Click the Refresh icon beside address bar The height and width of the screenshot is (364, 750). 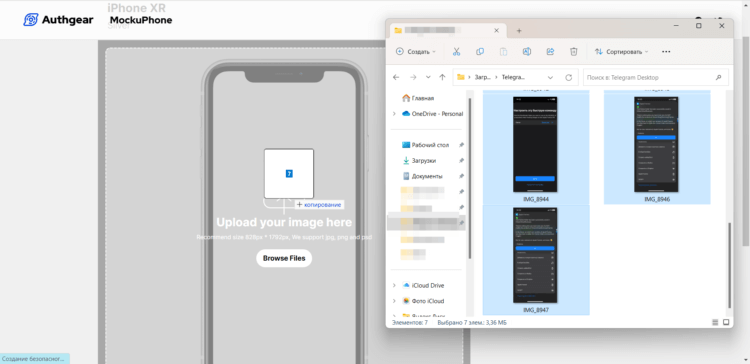[568, 77]
